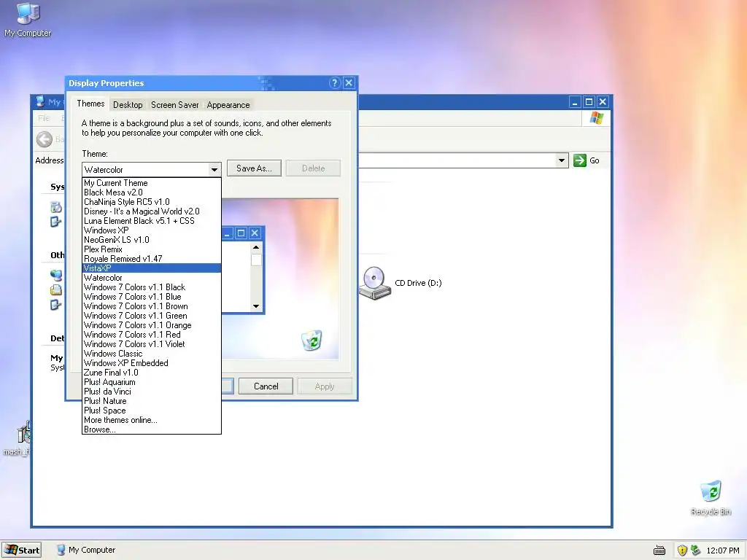This screenshot has width=747, height=560.
Task: Click the My Network Places sidebar icon
Action: click(x=55, y=275)
